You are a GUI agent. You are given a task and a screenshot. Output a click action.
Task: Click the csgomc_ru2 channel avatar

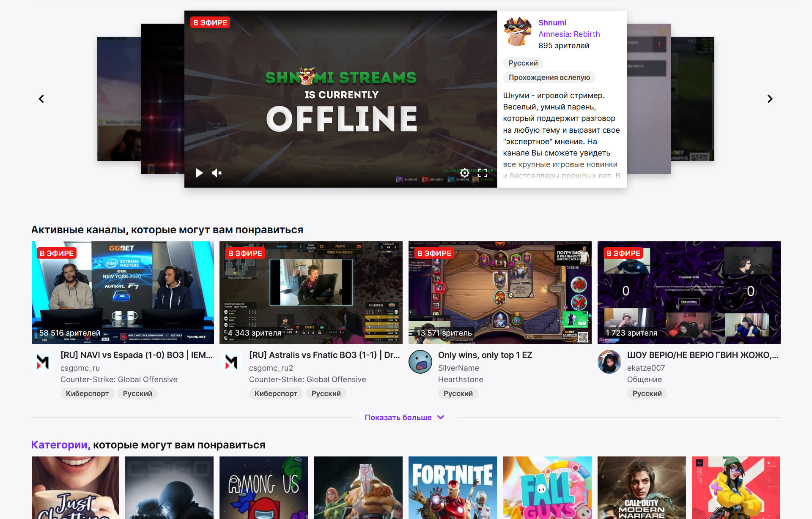tap(231, 362)
